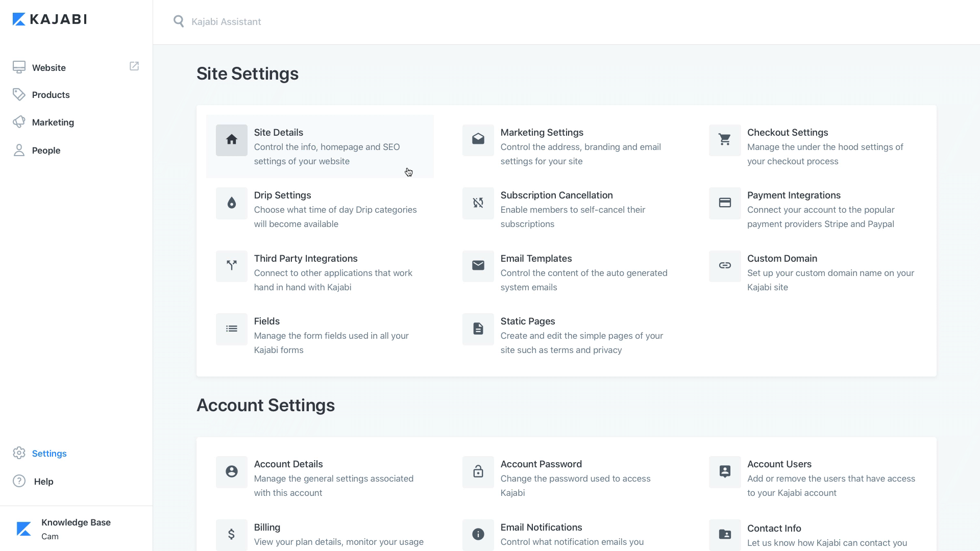Open Email Templates settings link

point(536,259)
